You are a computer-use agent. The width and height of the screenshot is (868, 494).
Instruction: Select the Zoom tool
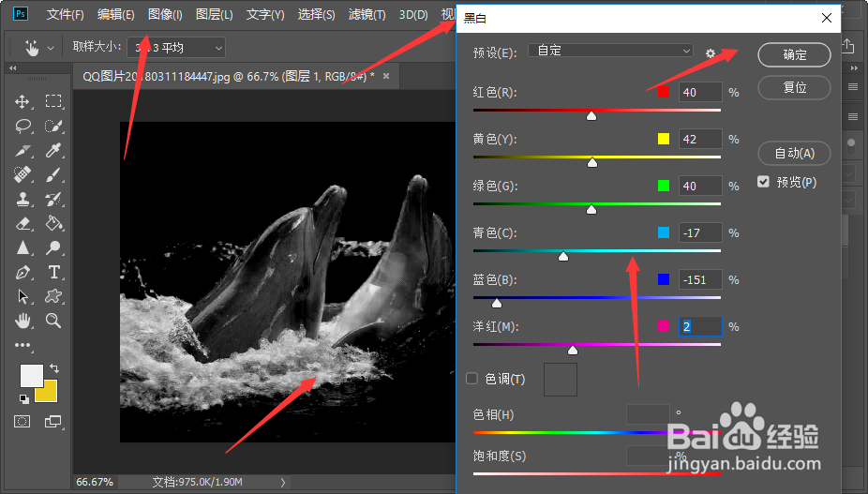pos(53,320)
